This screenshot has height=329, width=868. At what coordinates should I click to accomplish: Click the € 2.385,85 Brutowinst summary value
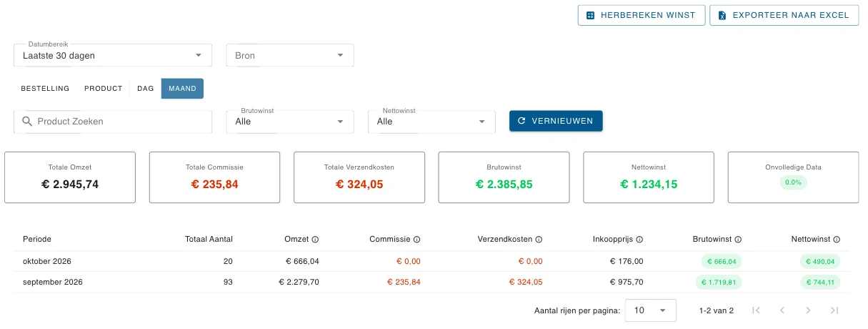504,184
